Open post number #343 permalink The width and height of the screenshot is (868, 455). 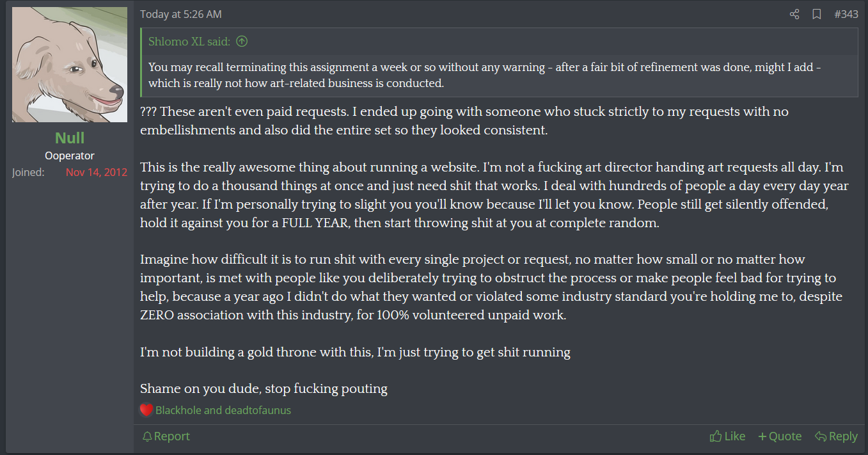[846, 14]
